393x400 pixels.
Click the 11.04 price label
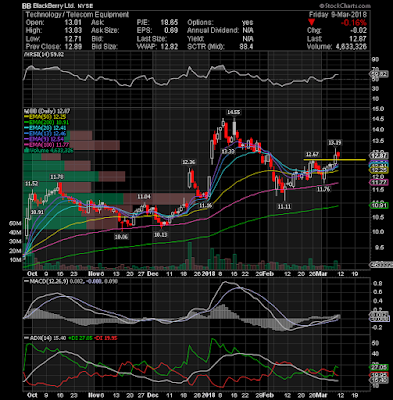144,197
